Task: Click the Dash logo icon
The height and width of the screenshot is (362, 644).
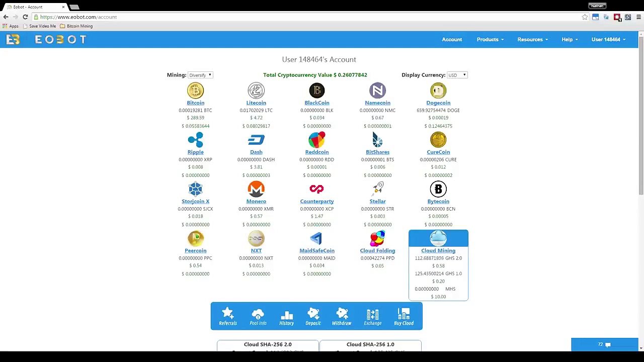Action: tap(256, 140)
